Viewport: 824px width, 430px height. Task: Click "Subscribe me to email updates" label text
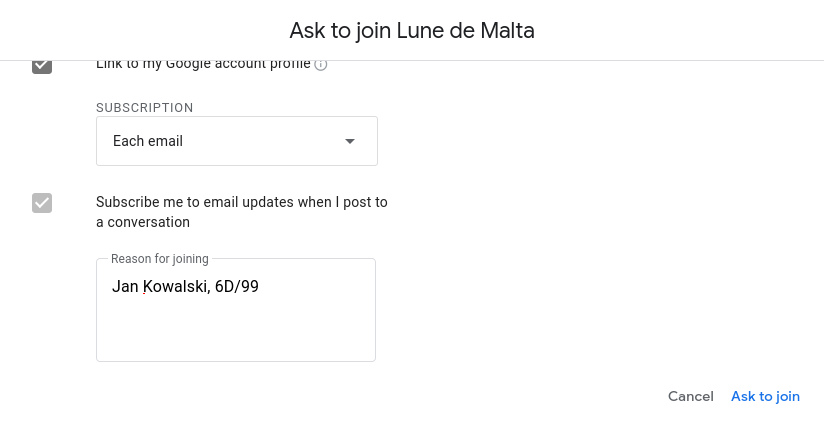coord(241,202)
